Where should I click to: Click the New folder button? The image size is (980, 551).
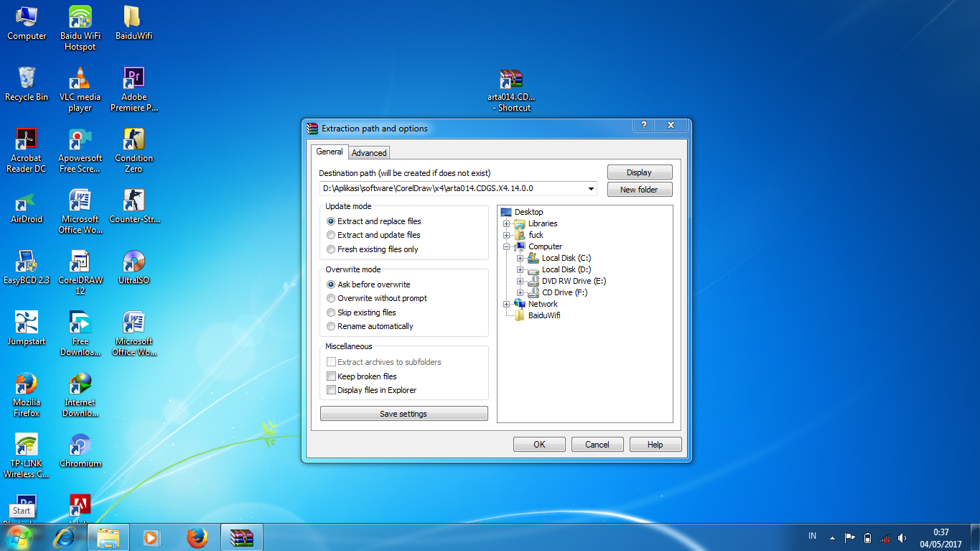point(640,190)
